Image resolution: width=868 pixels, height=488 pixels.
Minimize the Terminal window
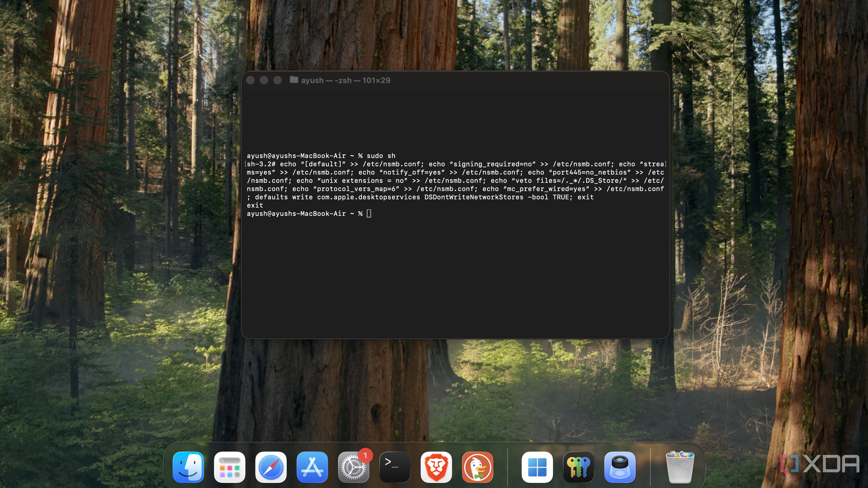point(264,80)
